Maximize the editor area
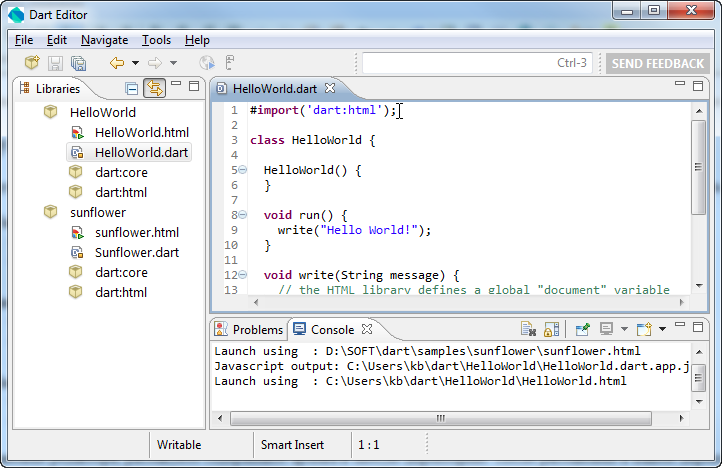This screenshot has height=468, width=722. pyautogui.click(x=698, y=86)
